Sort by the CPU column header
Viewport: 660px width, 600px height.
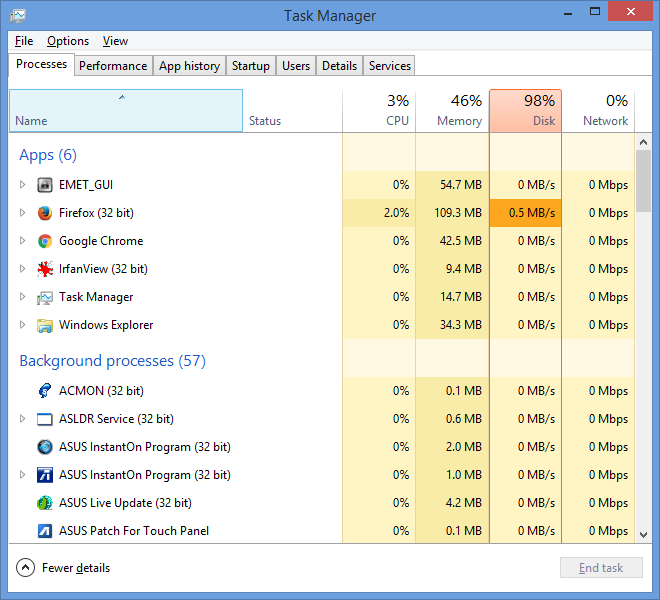379,111
